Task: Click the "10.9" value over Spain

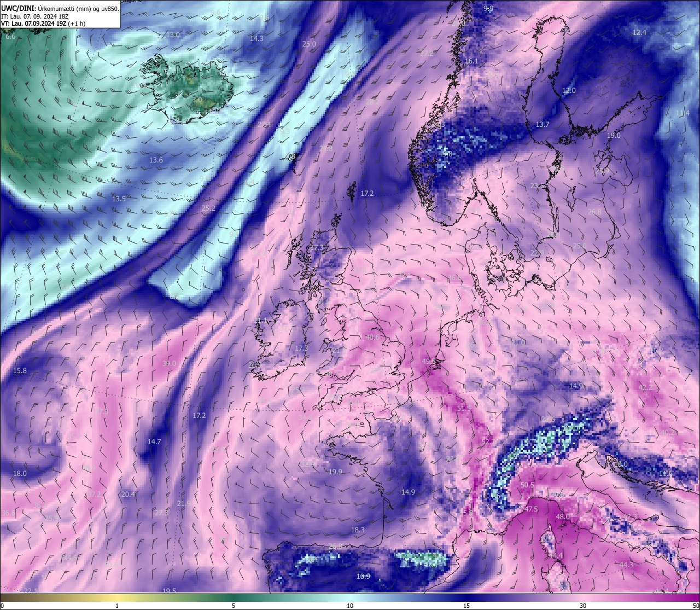Action: click(363, 577)
